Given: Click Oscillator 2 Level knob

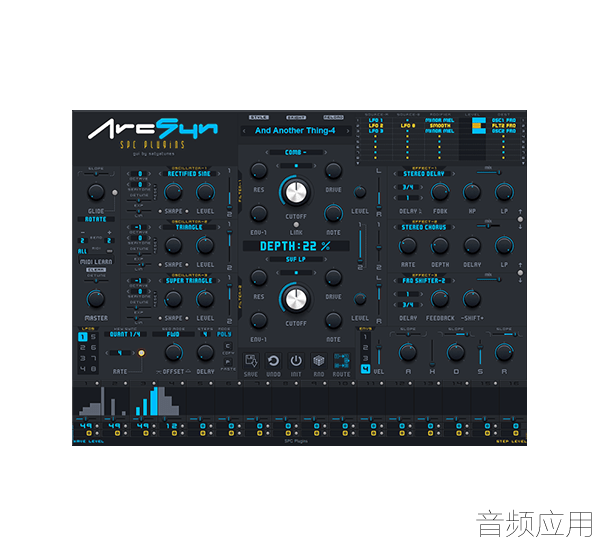Looking at the screenshot, I should [x=205, y=246].
